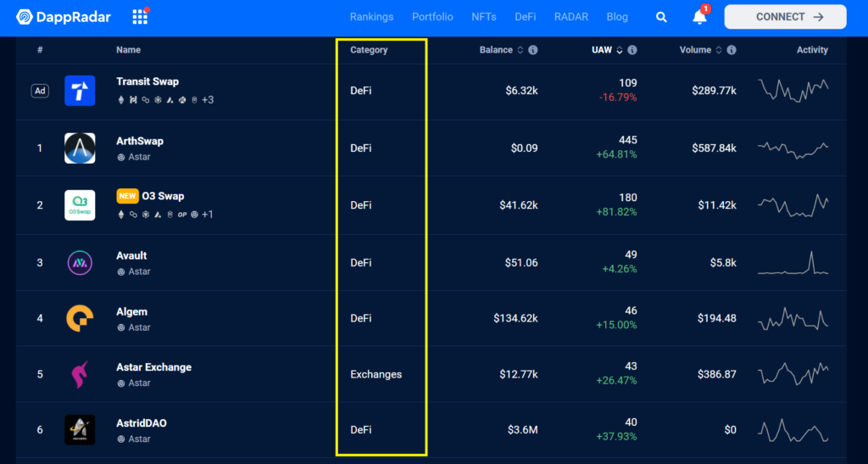Open the Algem dapp link
This screenshot has height=464, width=868.
tap(131, 311)
